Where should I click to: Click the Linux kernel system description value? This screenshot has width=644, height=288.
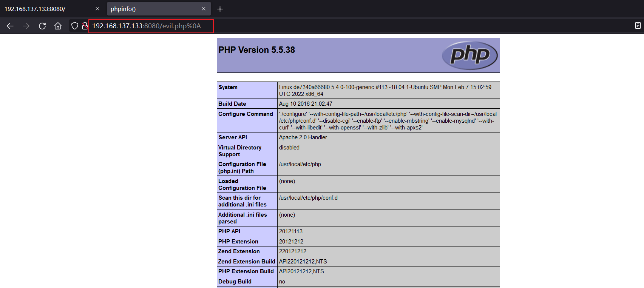coord(385,91)
